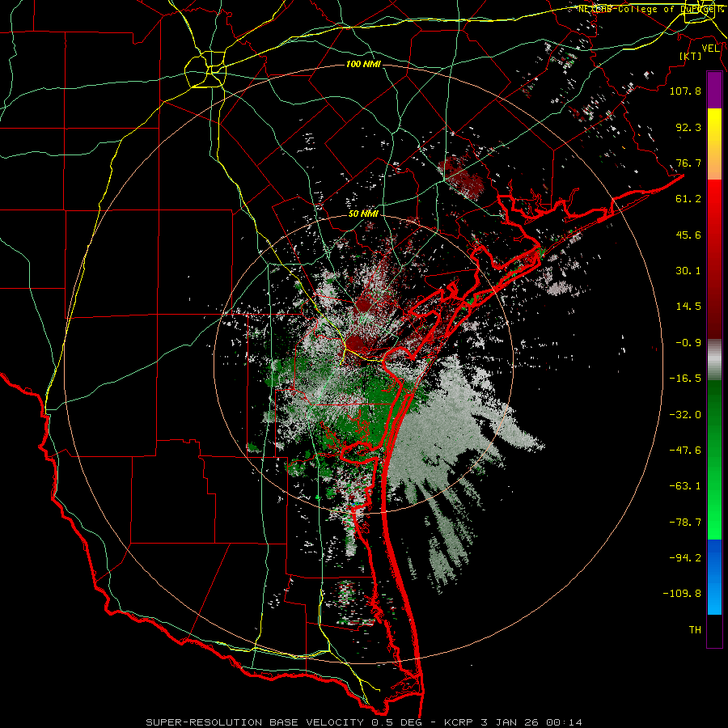728x728 pixels.
Task: Select the "-109.8" velocity scale value
Action: 682,594
